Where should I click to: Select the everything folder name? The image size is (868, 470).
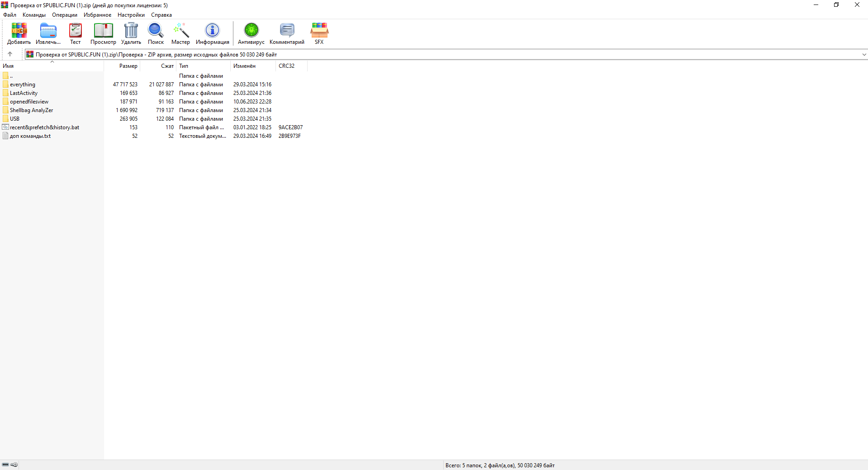[x=23, y=85]
